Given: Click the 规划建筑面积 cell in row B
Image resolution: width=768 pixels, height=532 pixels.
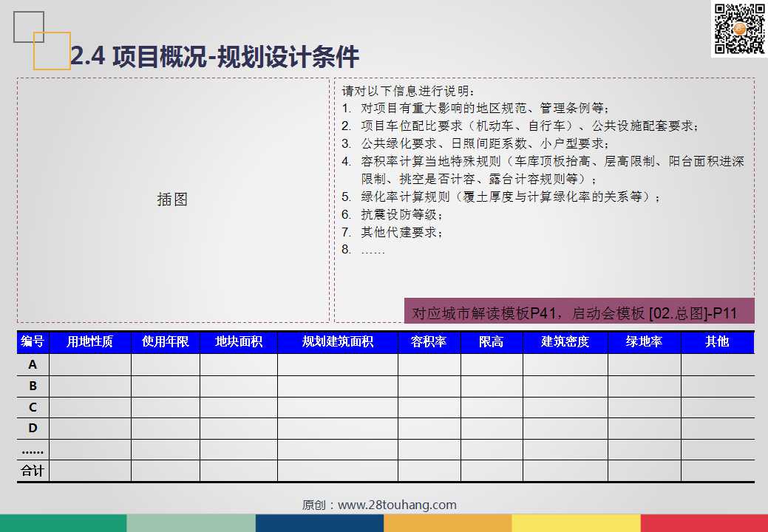Looking at the screenshot, I should (x=338, y=386).
